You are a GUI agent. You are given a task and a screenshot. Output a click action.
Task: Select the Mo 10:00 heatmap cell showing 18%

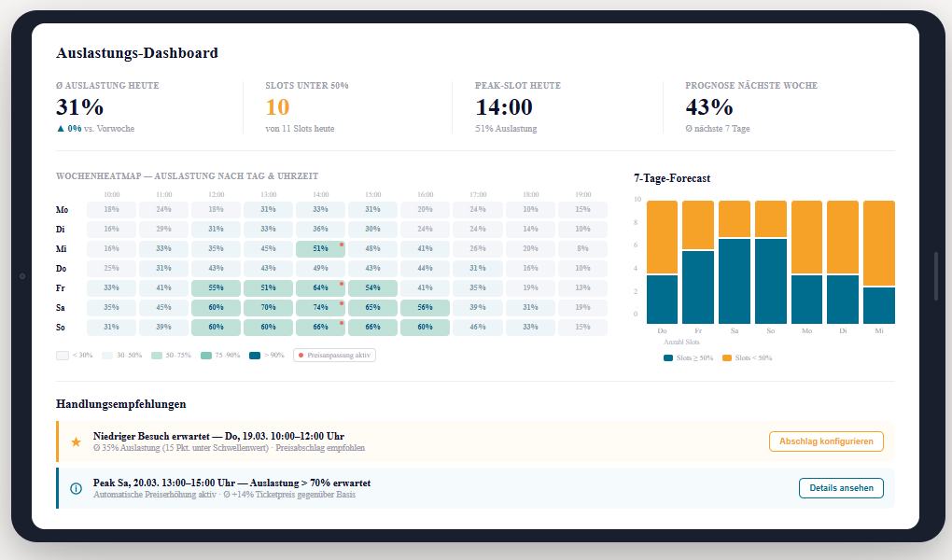pyautogui.click(x=111, y=209)
